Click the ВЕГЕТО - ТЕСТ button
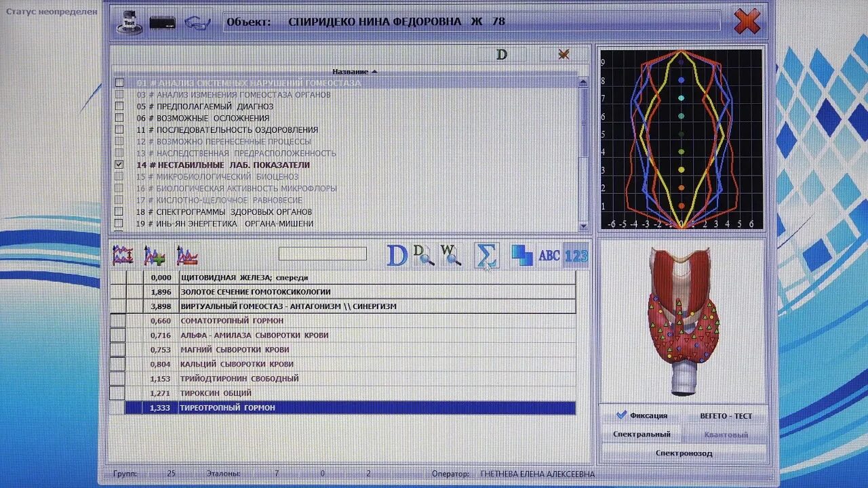This screenshot has width=868, height=488. click(x=725, y=415)
